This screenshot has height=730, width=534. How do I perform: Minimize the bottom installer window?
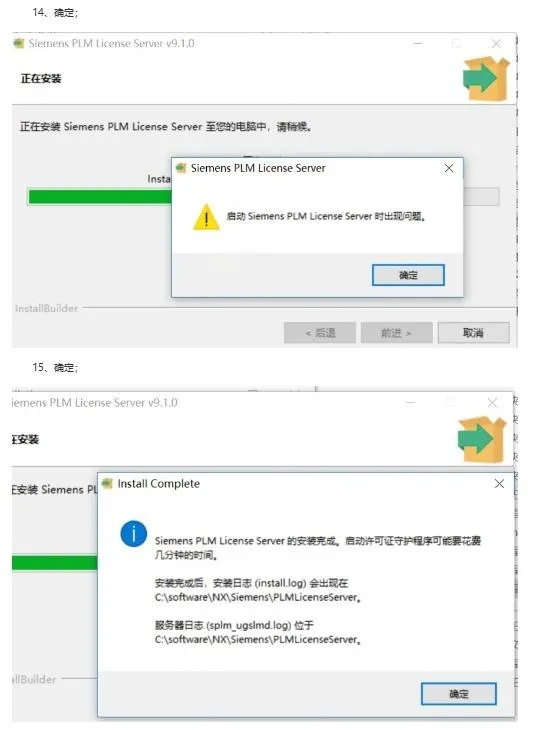[x=410, y=403]
